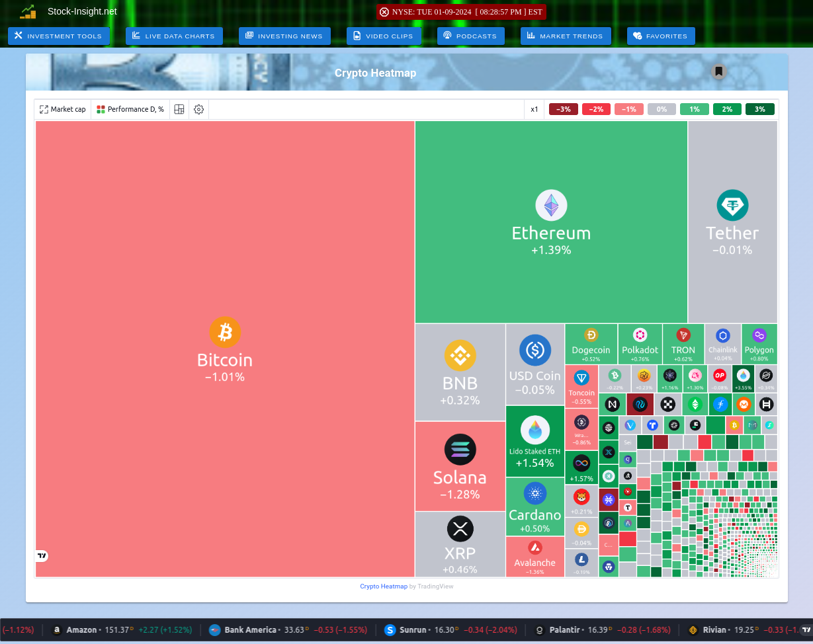Image resolution: width=813 pixels, height=644 pixels.
Task: Open the x1 multiplier dropdown
Action: pyautogui.click(x=535, y=109)
